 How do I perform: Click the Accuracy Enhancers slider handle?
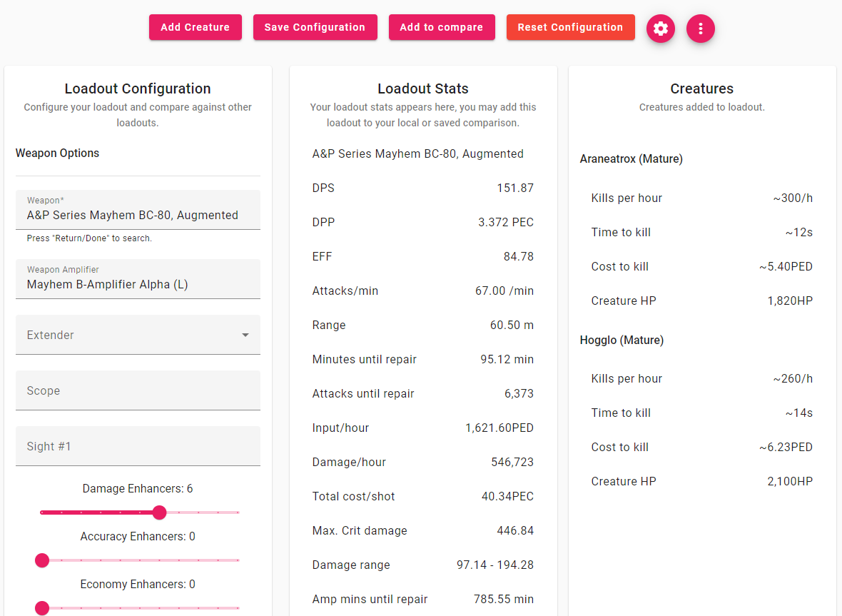pos(42,561)
